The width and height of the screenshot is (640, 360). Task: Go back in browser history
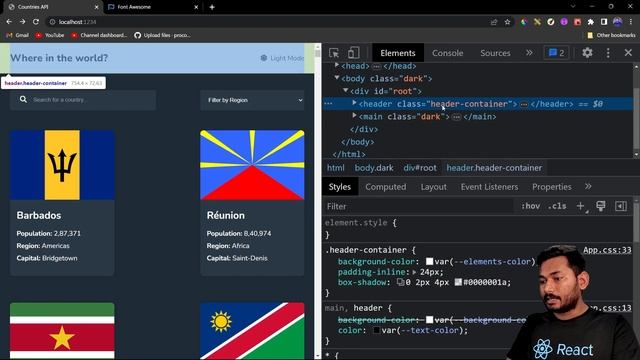[9, 22]
